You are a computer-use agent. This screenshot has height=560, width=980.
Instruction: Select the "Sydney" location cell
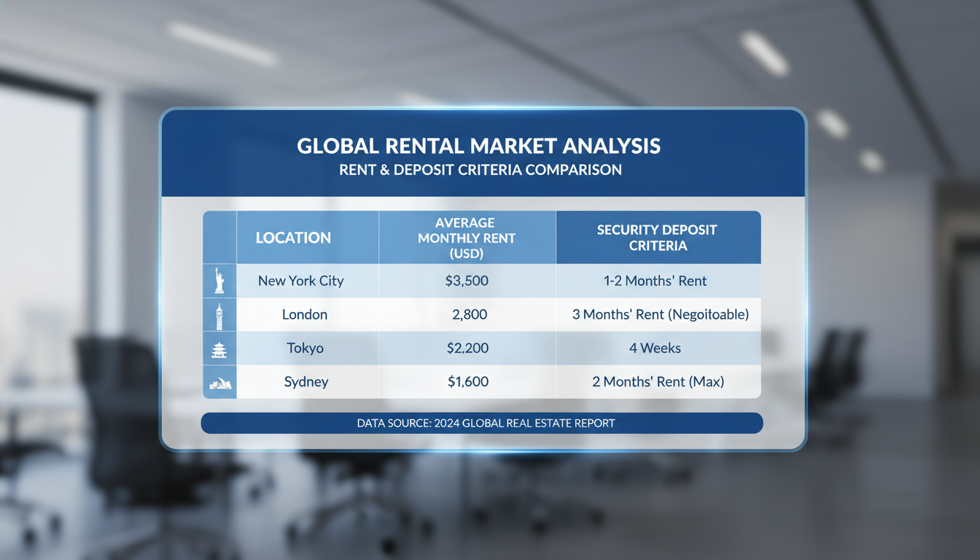pos(306,382)
